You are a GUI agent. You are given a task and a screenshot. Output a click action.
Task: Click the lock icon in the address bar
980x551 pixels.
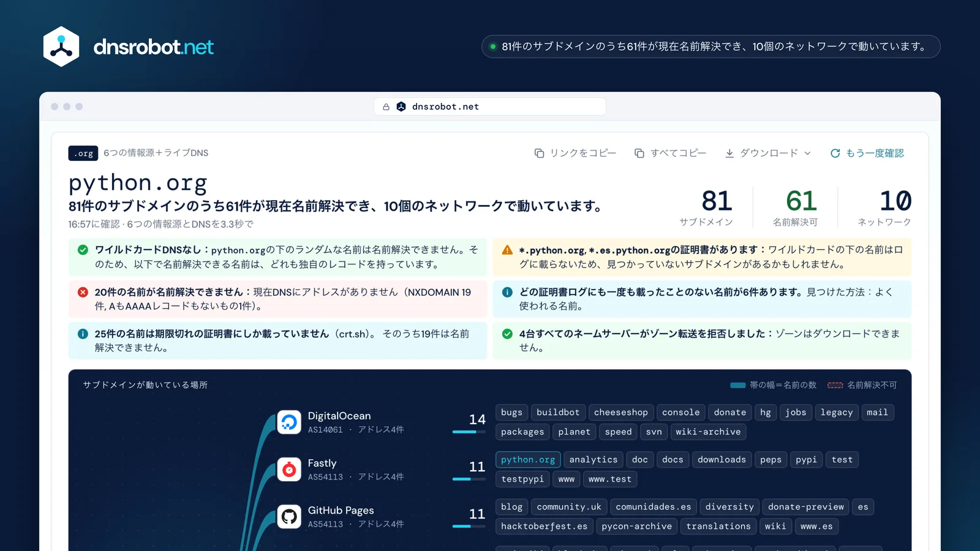(x=386, y=107)
